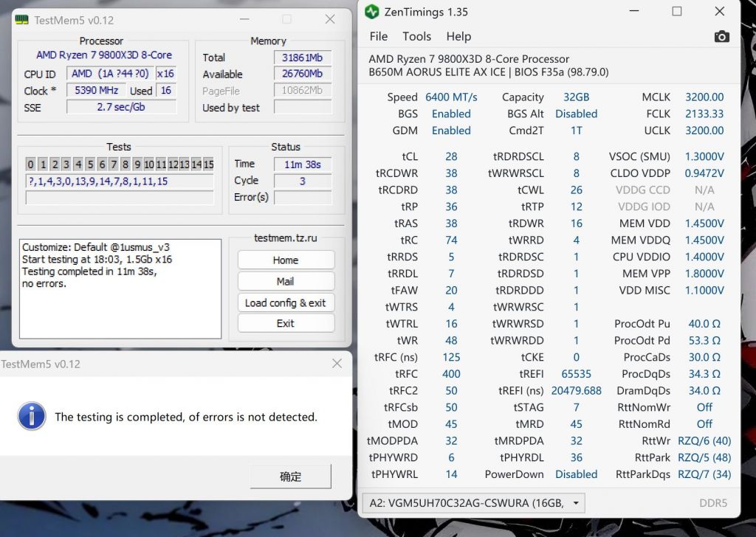This screenshot has width=756, height=537.
Task: Open the File menu in ZenTimings
Action: (378, 37)
